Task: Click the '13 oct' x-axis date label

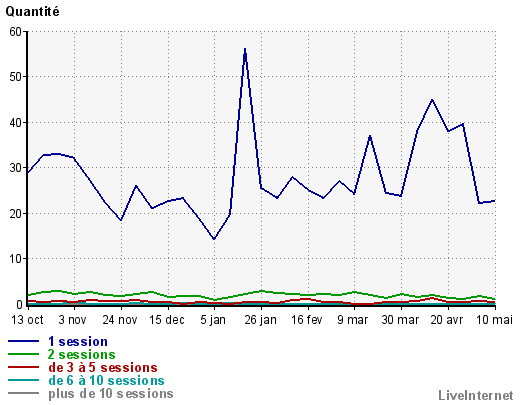Action: click(x=27, y=320)
